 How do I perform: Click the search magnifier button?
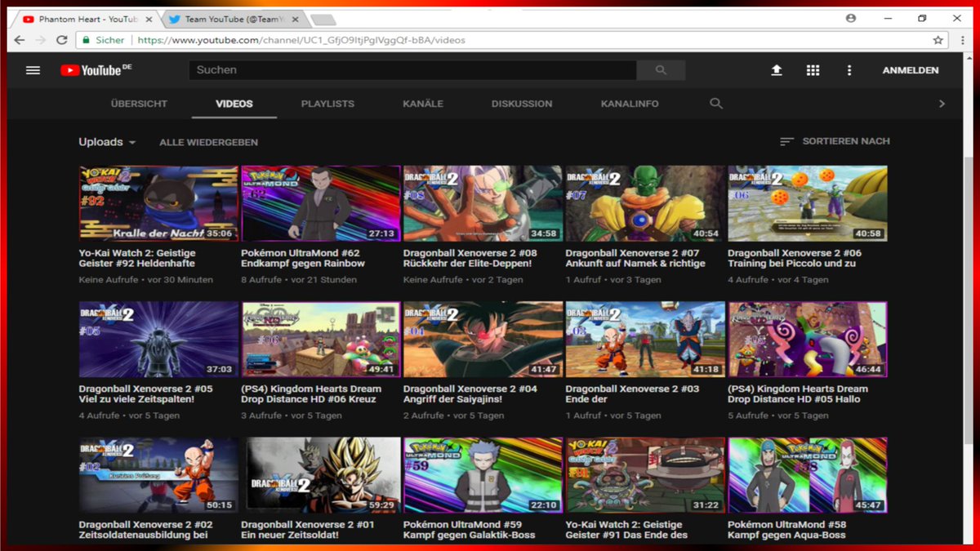pyautogui.click(x=661, y=70)
